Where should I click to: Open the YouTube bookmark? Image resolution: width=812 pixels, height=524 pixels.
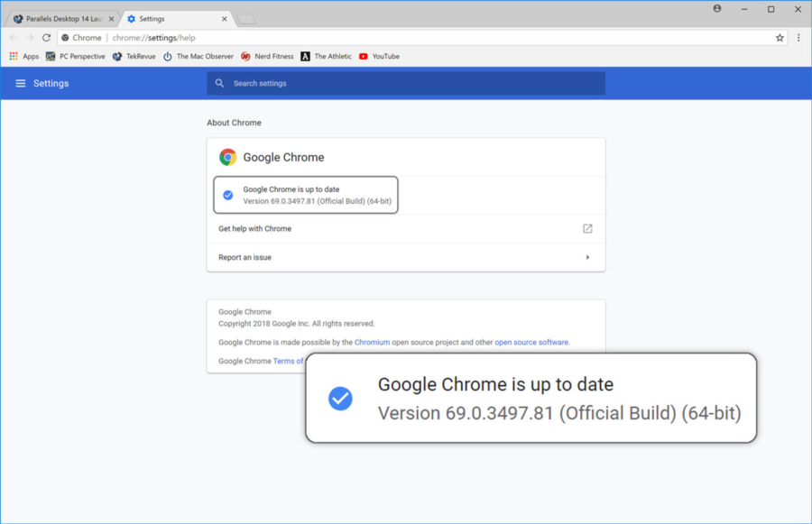(379, 57)
